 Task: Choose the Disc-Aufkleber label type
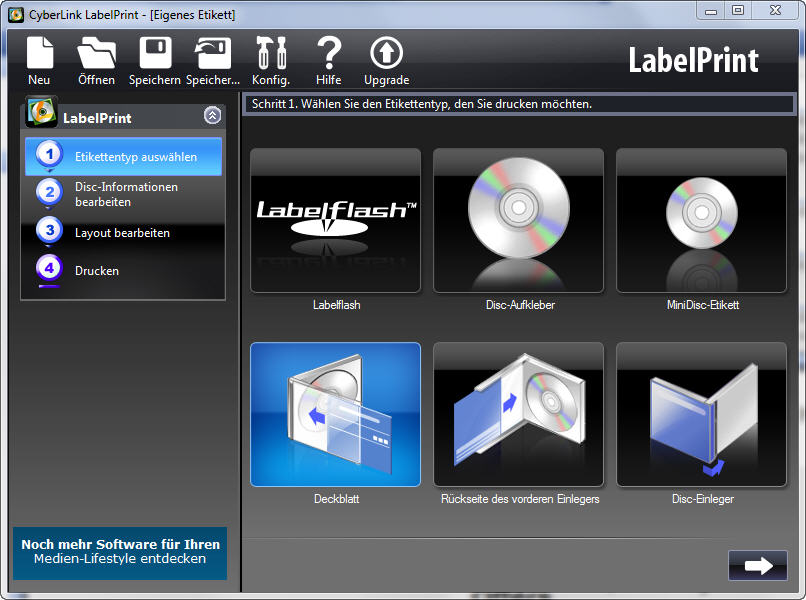coord(519,221)
